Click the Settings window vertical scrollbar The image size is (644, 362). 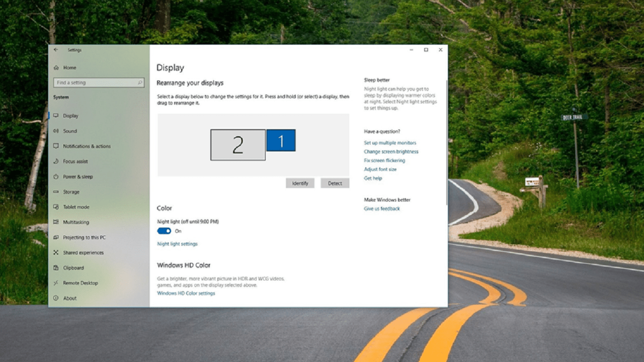pos(446,142)
